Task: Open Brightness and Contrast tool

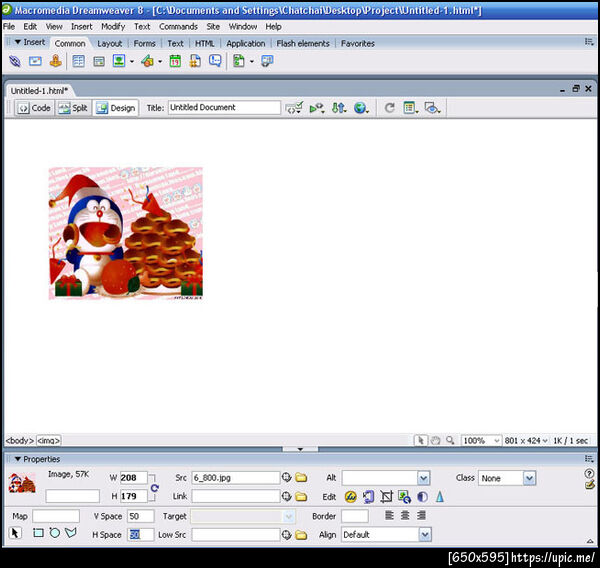Action: (x=422, y=497)
